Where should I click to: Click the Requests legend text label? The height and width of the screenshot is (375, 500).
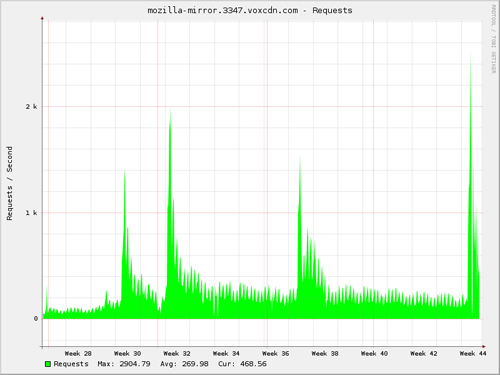point(71,364)
